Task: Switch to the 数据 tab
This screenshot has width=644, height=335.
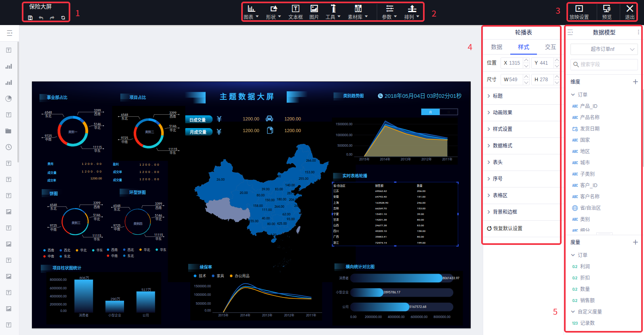Action: [497, 47]
